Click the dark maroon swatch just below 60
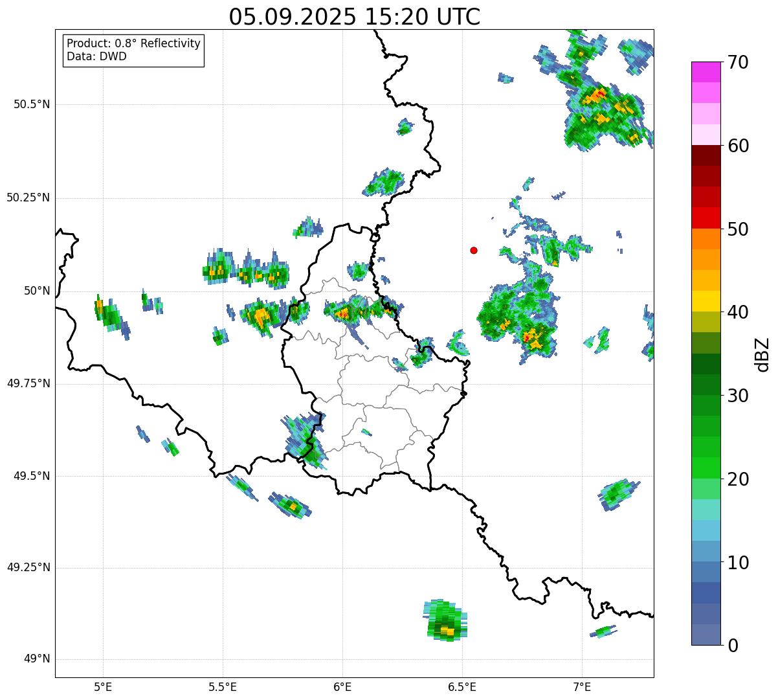 (x=706, y=155)
